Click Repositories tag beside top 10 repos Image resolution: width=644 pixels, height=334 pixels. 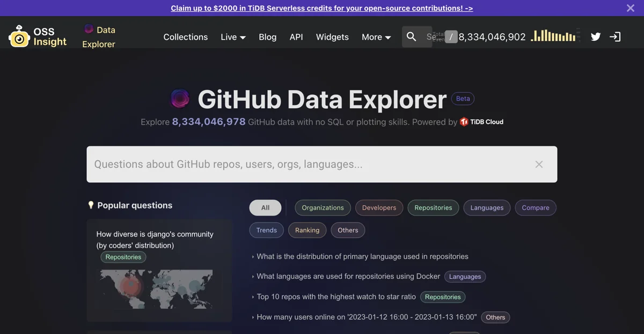point(443,297)
